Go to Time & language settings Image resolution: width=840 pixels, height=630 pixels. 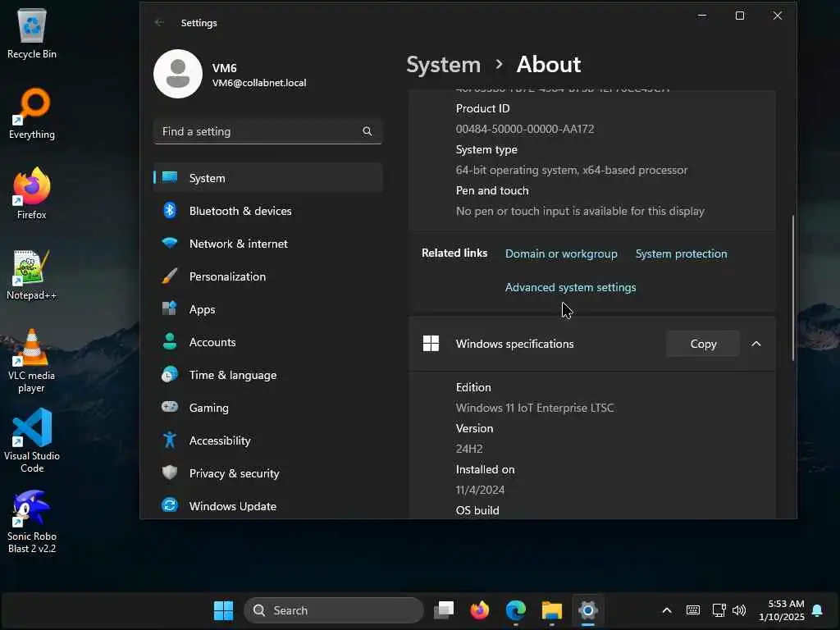(268, 375)
